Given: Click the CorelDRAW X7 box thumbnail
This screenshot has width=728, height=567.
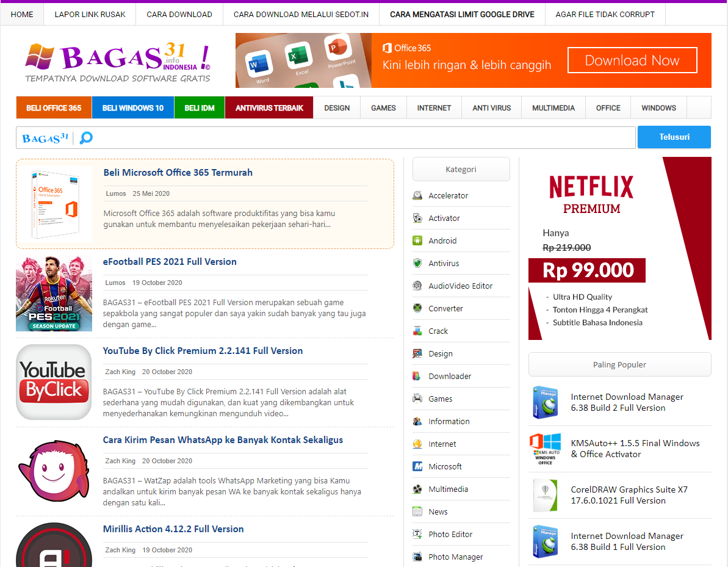Looking at the screenshot, I should (546, 496).
